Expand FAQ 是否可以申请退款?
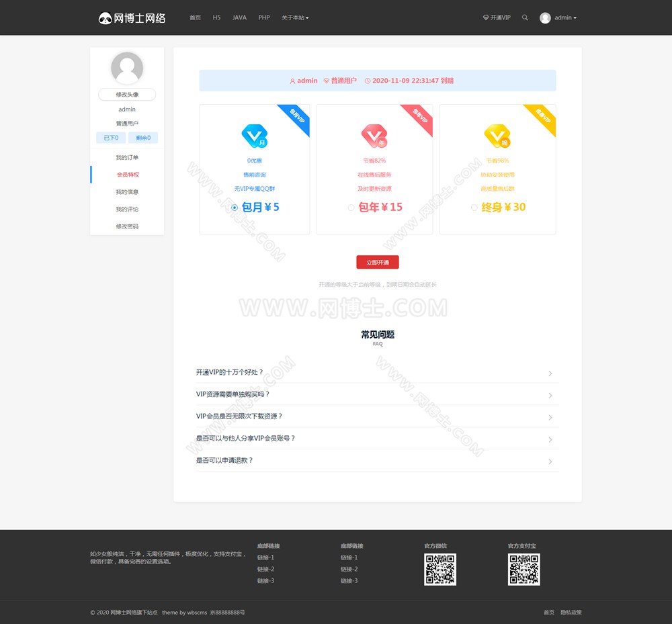 pos(377,460)
